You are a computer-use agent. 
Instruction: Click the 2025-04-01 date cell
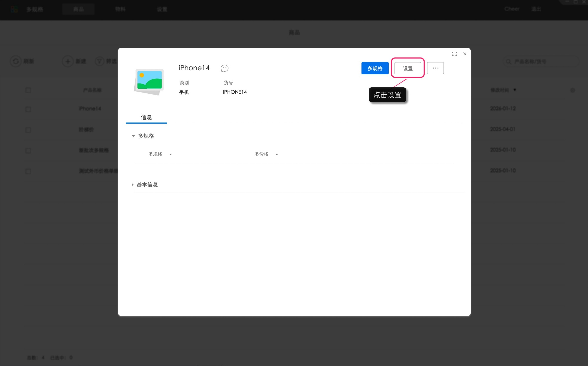coord(503,129)
